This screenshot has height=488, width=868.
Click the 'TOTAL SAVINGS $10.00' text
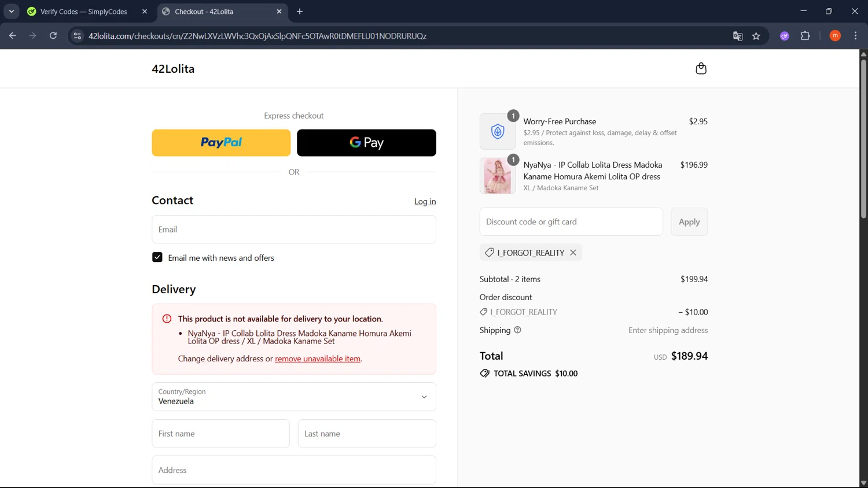coord(535,374)
